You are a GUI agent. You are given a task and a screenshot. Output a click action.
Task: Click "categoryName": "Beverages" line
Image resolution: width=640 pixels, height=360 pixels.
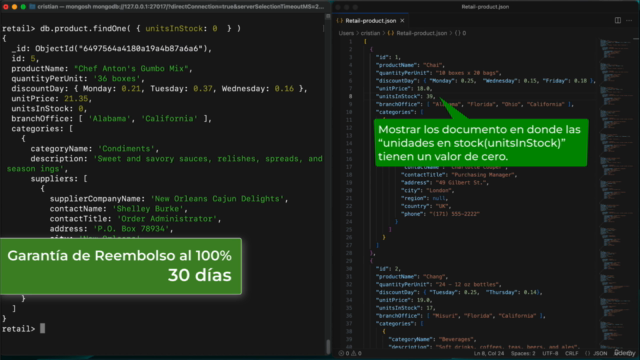click(x=432, y=340)
